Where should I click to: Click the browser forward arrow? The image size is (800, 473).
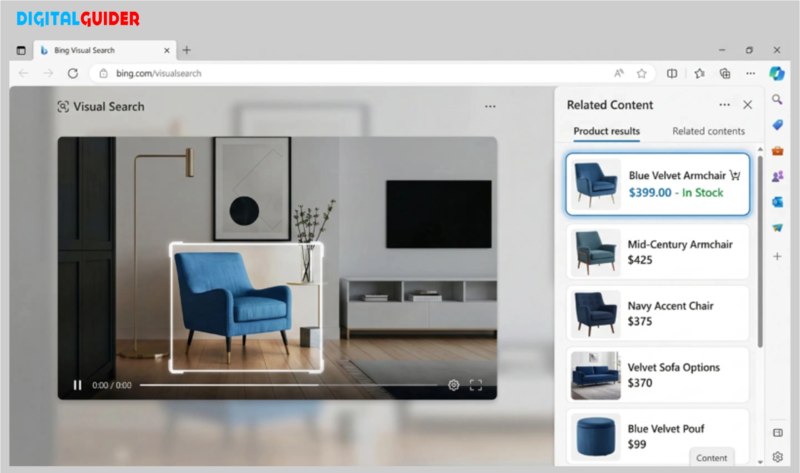(x=48, y=73)
